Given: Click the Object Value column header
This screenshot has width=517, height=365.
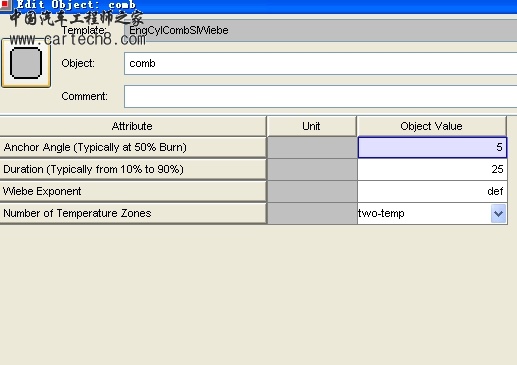Looking at the screenshot, I should click(x=431, y=126).
